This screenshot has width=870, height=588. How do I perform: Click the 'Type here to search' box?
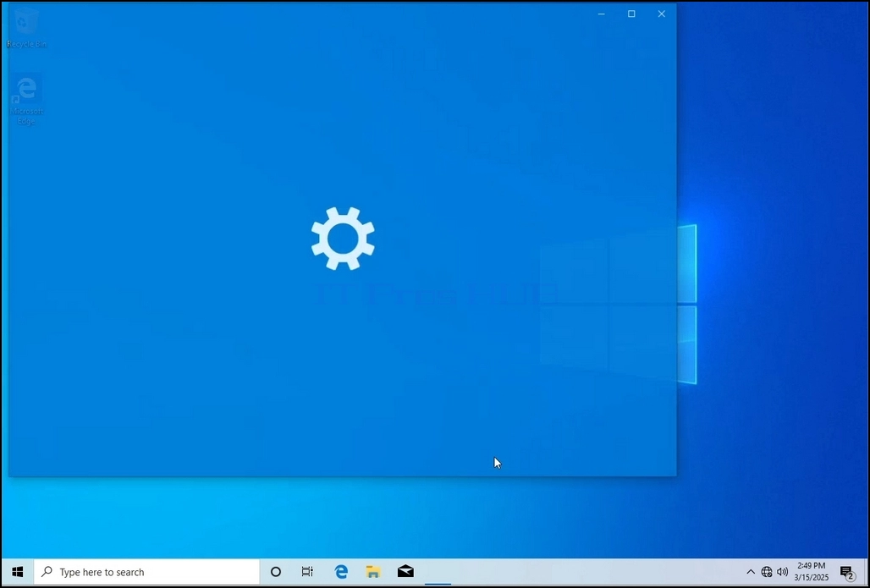[146, 571]
